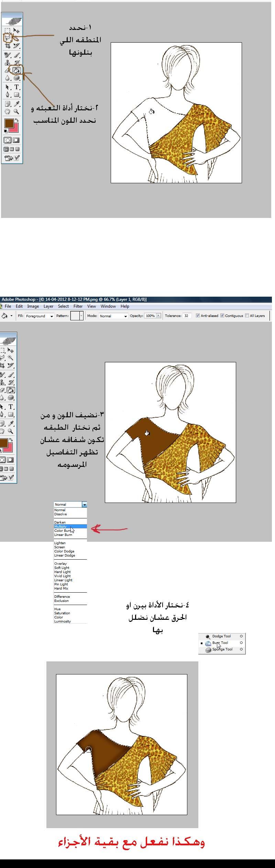The height and width of the screenshot is (868, 275).
Task: Click the Tolerance input field
Action: click(186, 316)
